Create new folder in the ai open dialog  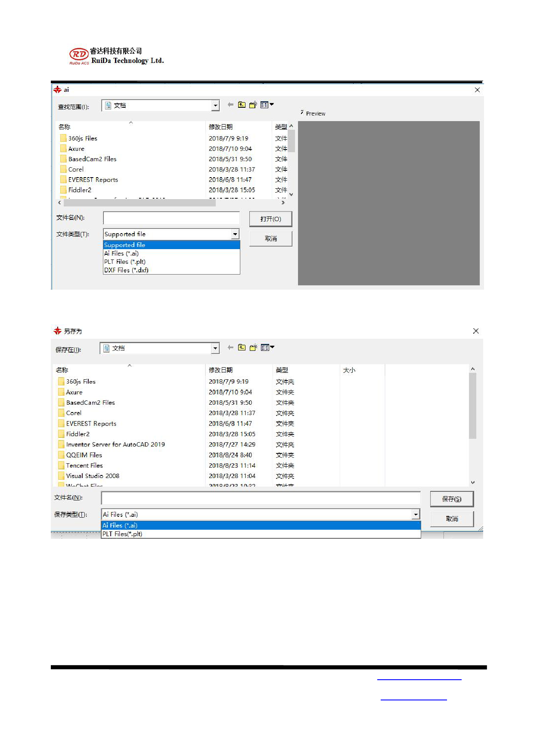tap(253, 105)
